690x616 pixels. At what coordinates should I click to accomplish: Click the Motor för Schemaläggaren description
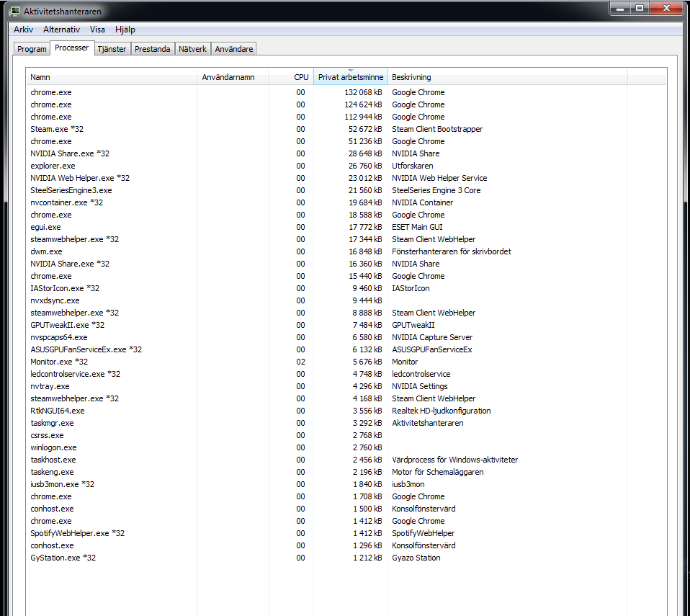[438, 472]
